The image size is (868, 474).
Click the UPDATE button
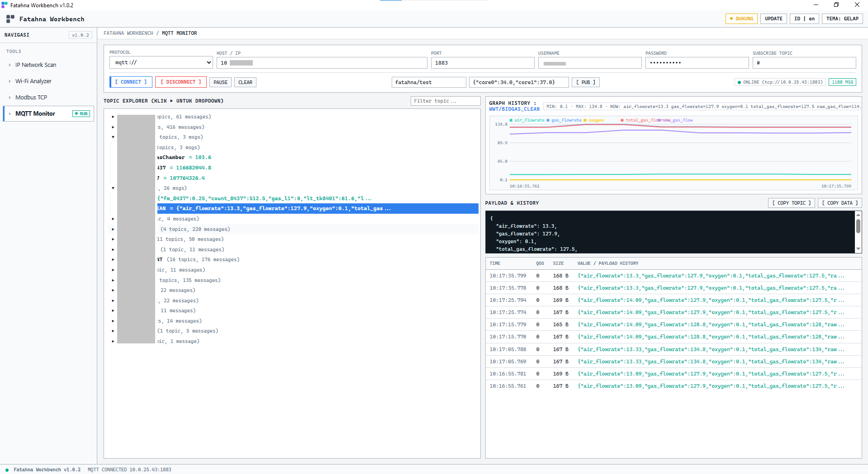(773, 19)
